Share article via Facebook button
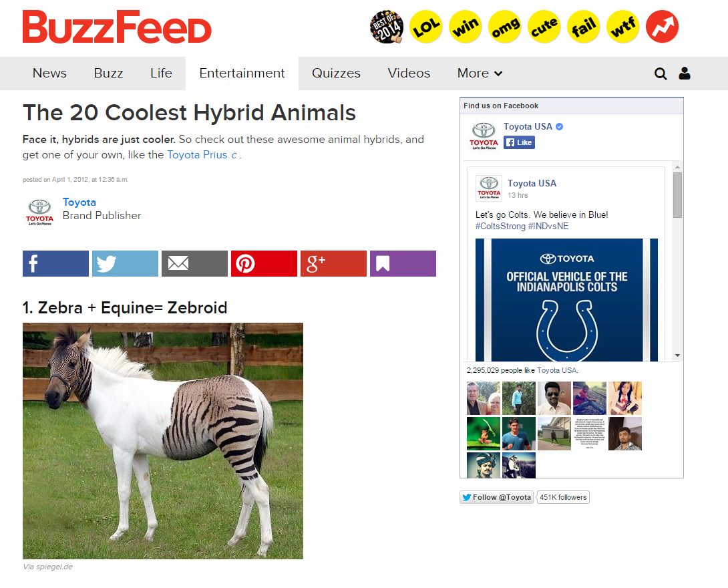Image resolution: width=728 pixels, height=588 pixels. (x=55, y=263)
